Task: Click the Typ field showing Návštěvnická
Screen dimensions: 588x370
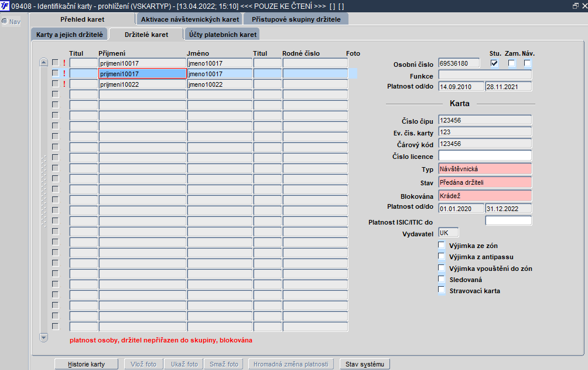Action: [485, 169]
